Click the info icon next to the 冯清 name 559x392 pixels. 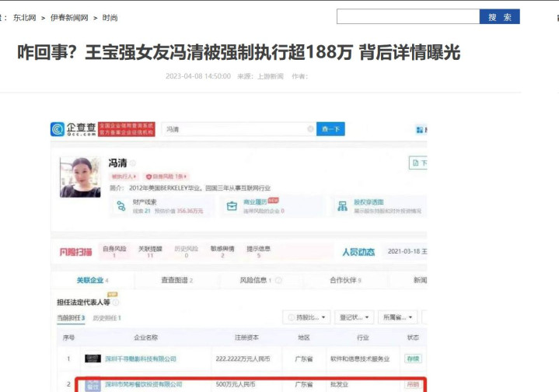(133, 163)
